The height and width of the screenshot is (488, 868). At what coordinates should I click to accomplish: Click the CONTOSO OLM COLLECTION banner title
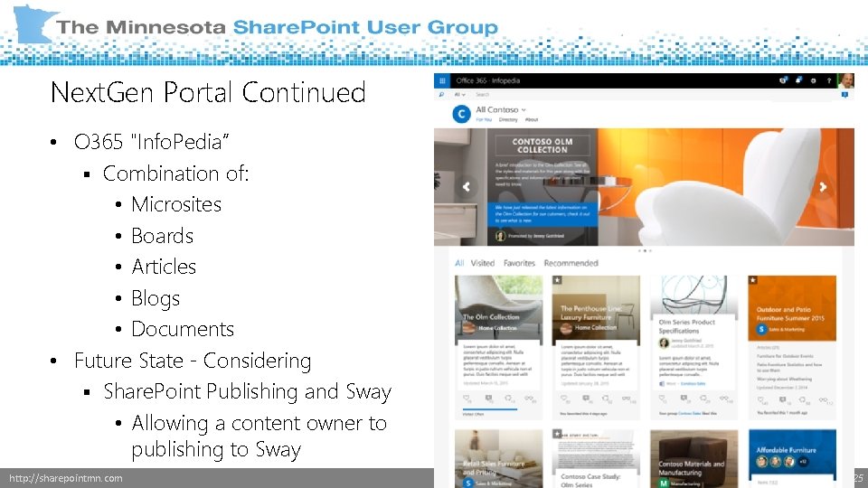point(542,145)
